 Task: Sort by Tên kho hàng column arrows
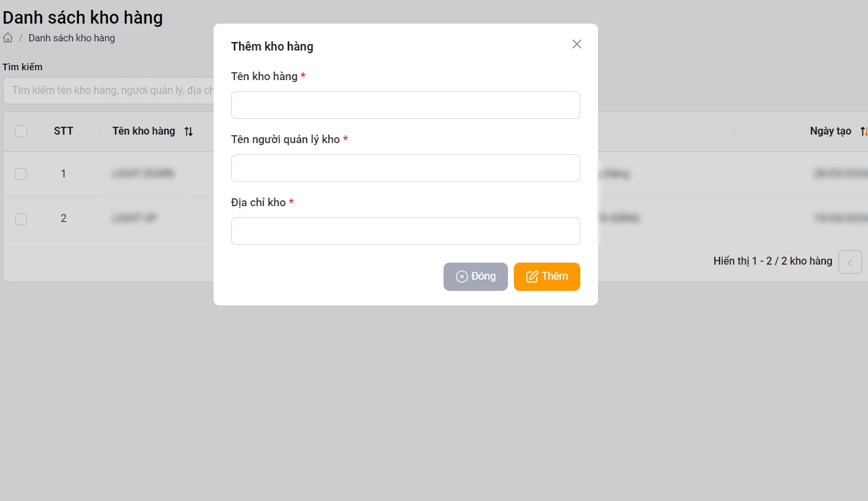point(189,131)
